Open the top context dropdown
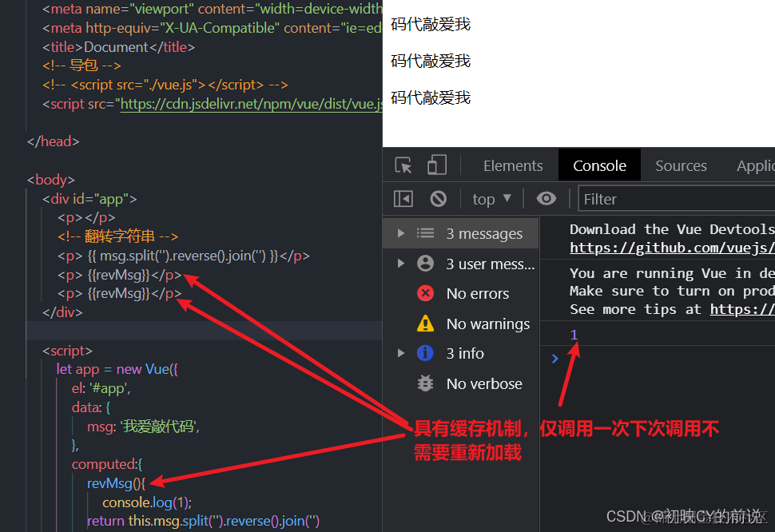 pyautogui.click(x=491, y=199)
